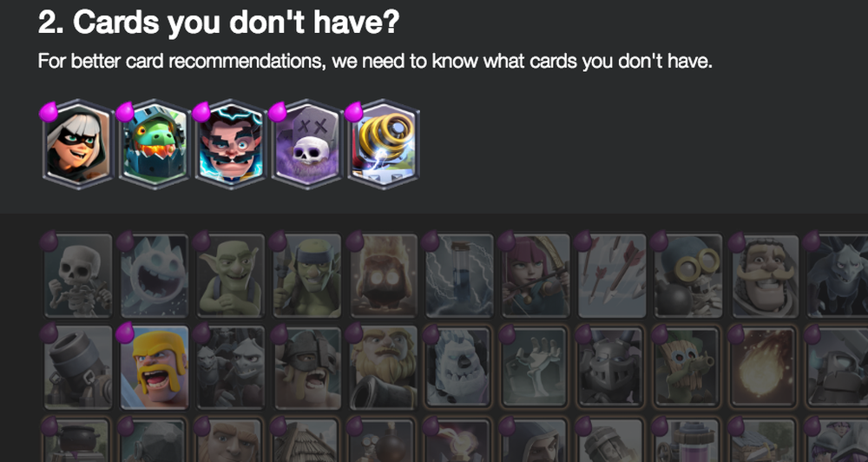The image size is (868, 462).
Task: Select the Bomber card
Action: pos(688,275)
